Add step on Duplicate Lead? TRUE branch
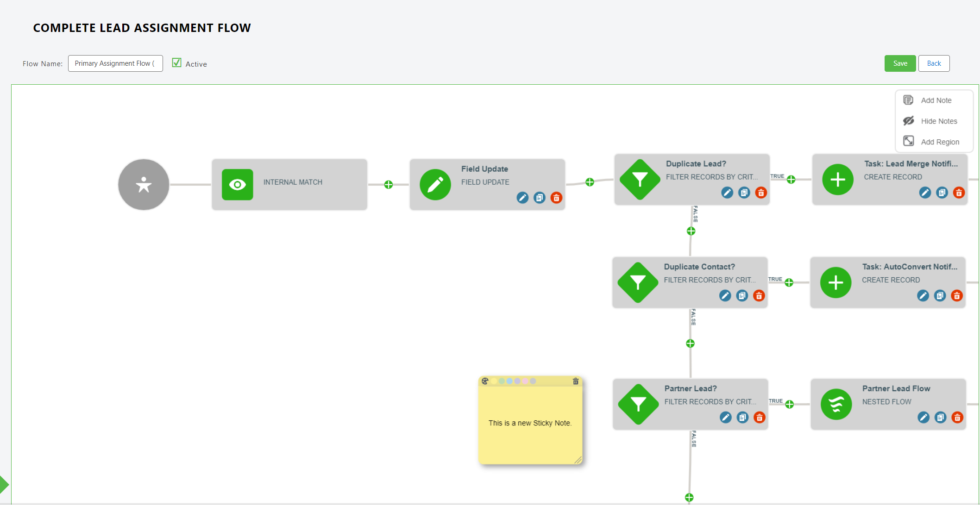980x506 pixels. click(x=791, y=179)
